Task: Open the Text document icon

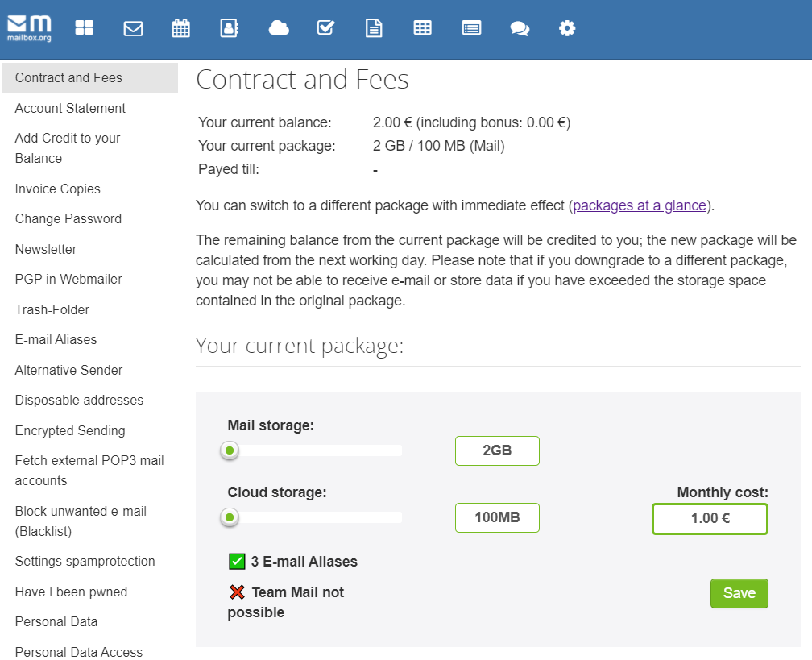Action: [374, 28]
